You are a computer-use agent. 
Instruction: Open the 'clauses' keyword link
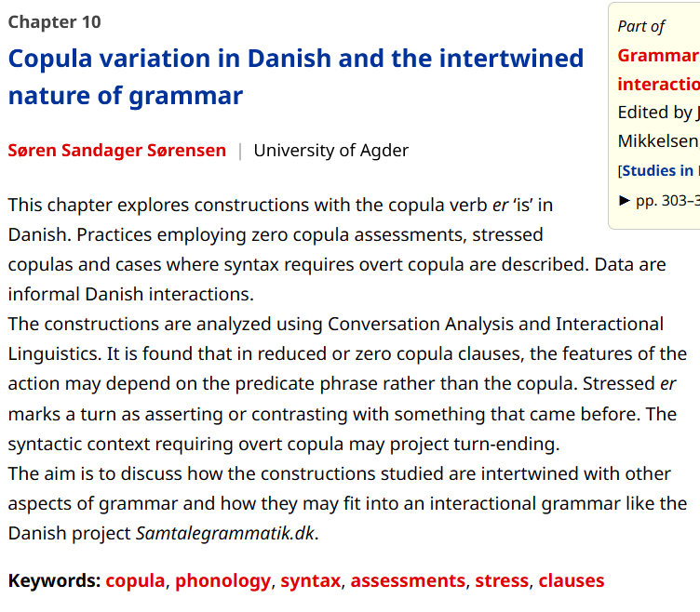coord(571,581)
